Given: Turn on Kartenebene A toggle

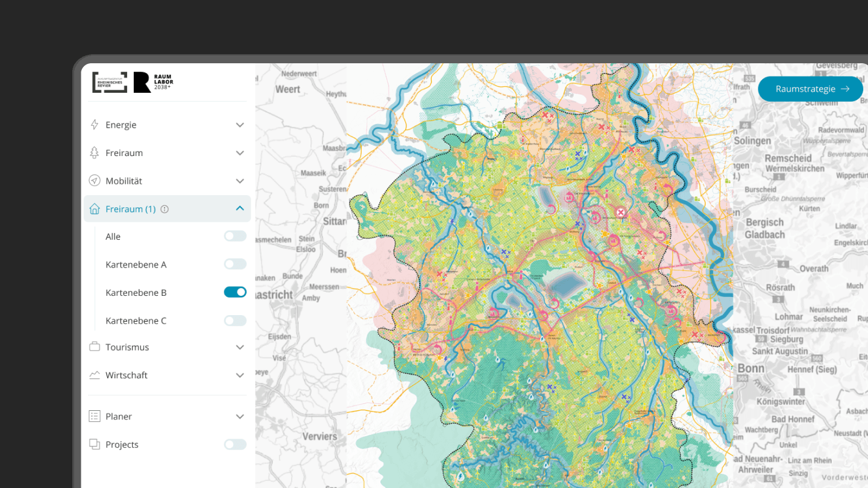Looking at the screenshot, I should [x=235, y=264].
